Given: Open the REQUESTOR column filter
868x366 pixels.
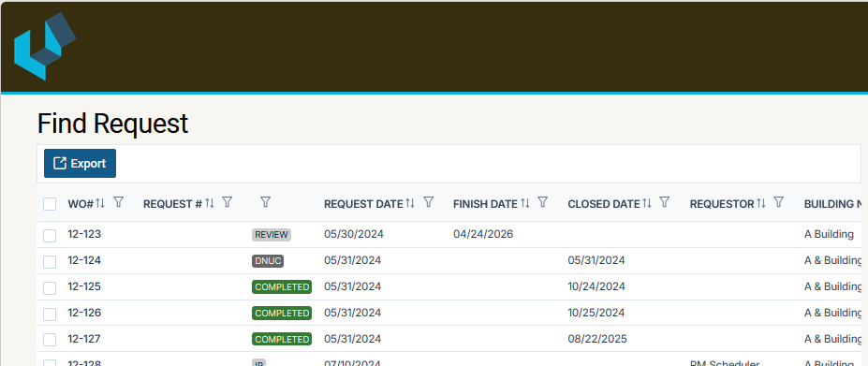Looking at the screenshot, I should tap(779, 202).
